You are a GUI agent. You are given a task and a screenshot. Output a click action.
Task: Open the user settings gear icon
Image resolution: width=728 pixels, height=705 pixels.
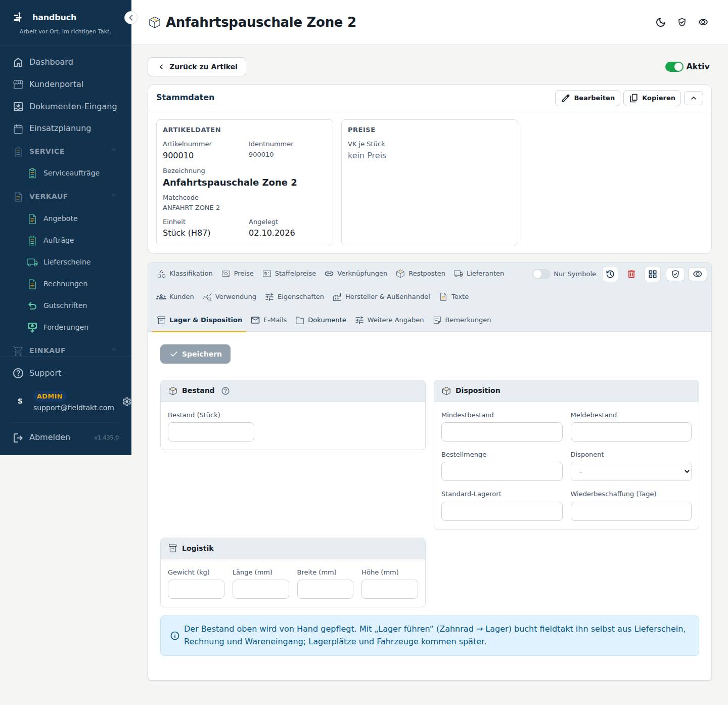coord(127,402)
